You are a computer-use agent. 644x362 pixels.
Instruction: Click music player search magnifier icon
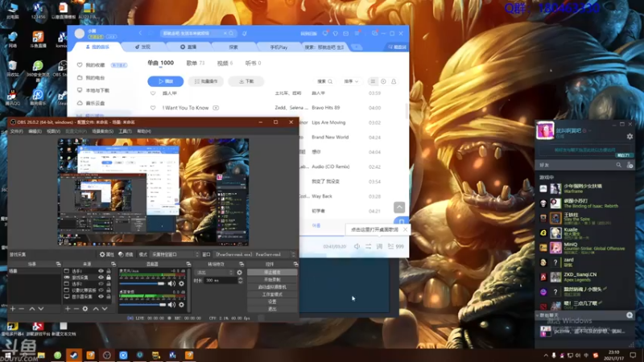[x=232, y=33]
